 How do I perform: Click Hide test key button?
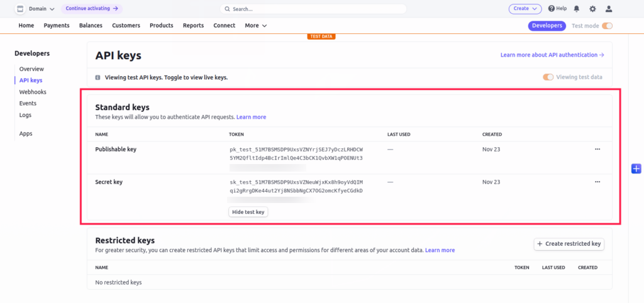pos(248,212)
